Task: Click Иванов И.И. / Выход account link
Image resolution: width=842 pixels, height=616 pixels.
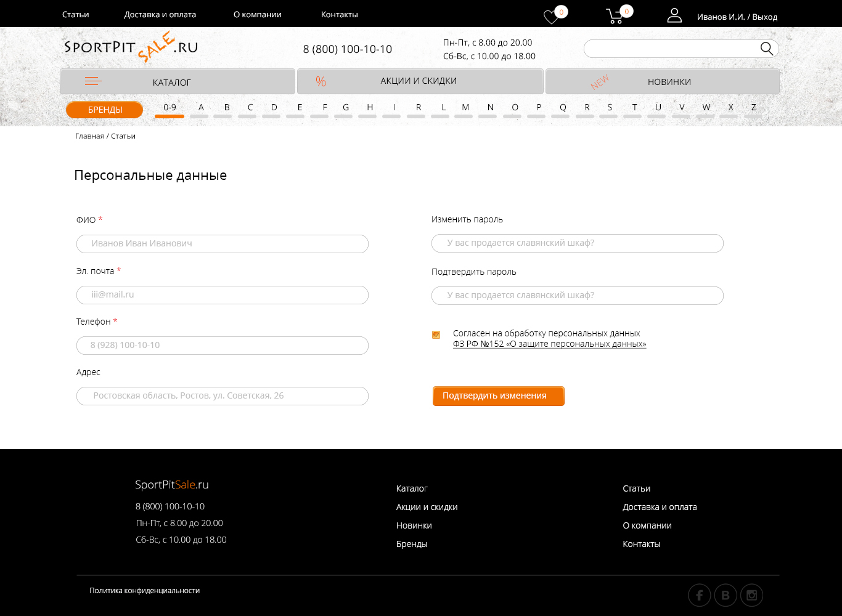Action: [737, 17]
